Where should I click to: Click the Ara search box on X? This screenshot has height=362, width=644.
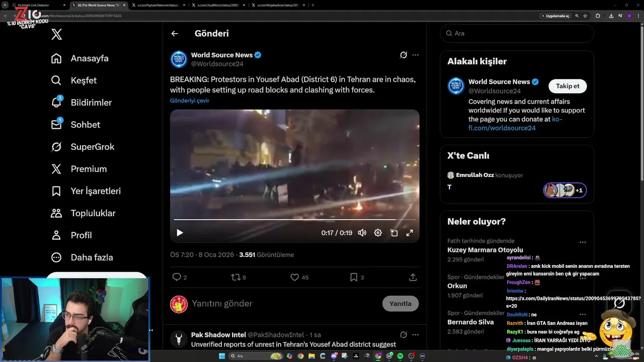[x=517, y=33]
